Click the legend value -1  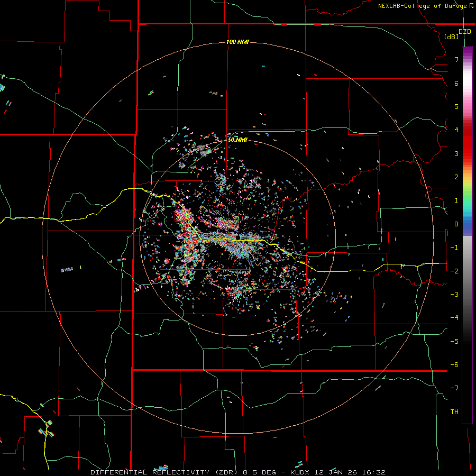pyautogui.click(x=454, y=248)
